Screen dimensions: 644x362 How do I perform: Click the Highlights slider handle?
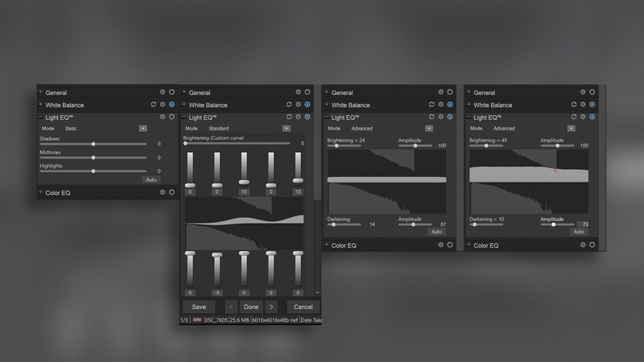93,171
